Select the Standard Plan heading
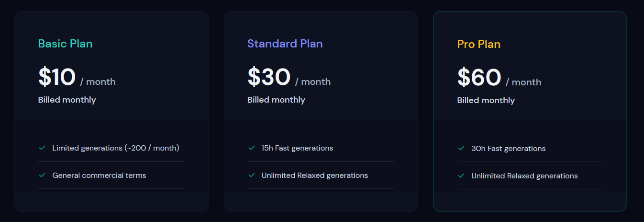 pos(285,44)
